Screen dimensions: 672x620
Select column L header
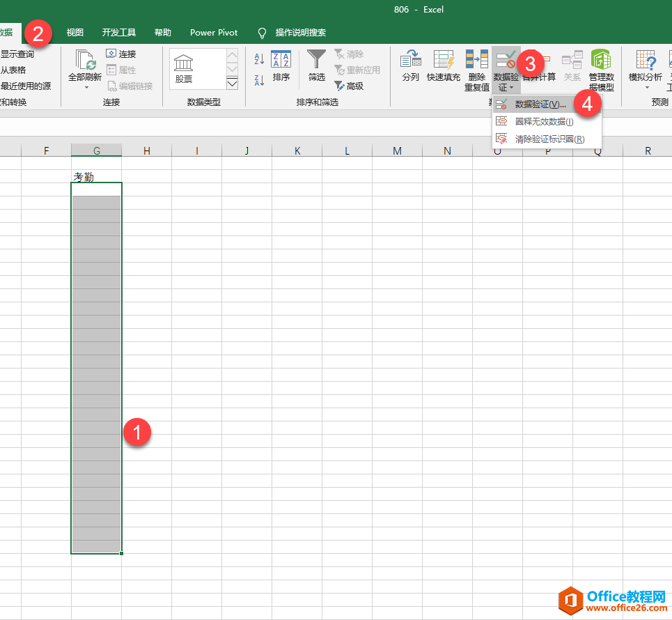coord(347,150)
